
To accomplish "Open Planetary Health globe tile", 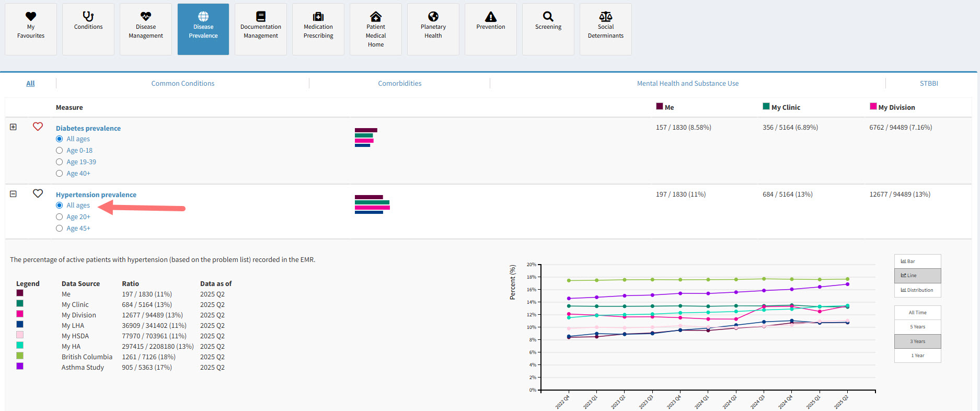I will click(x=433, y=29).
